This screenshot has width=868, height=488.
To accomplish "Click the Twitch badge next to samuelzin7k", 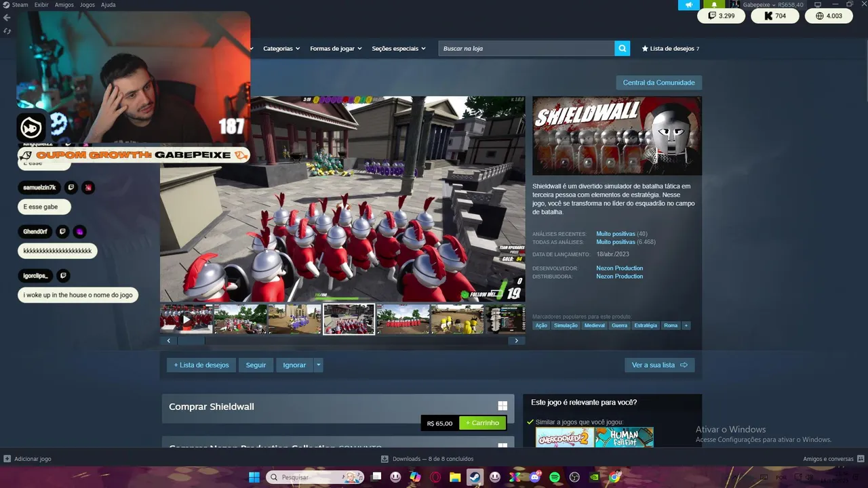I will tap(71, 188).
